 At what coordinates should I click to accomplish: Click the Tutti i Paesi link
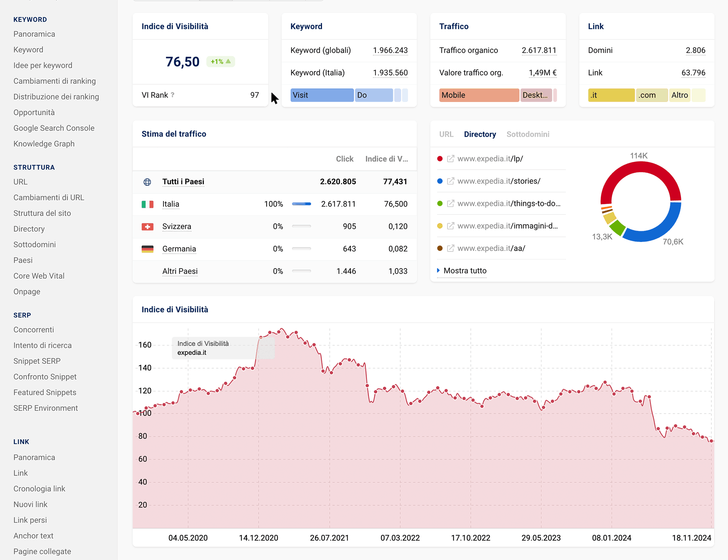(x=183, y=182)
